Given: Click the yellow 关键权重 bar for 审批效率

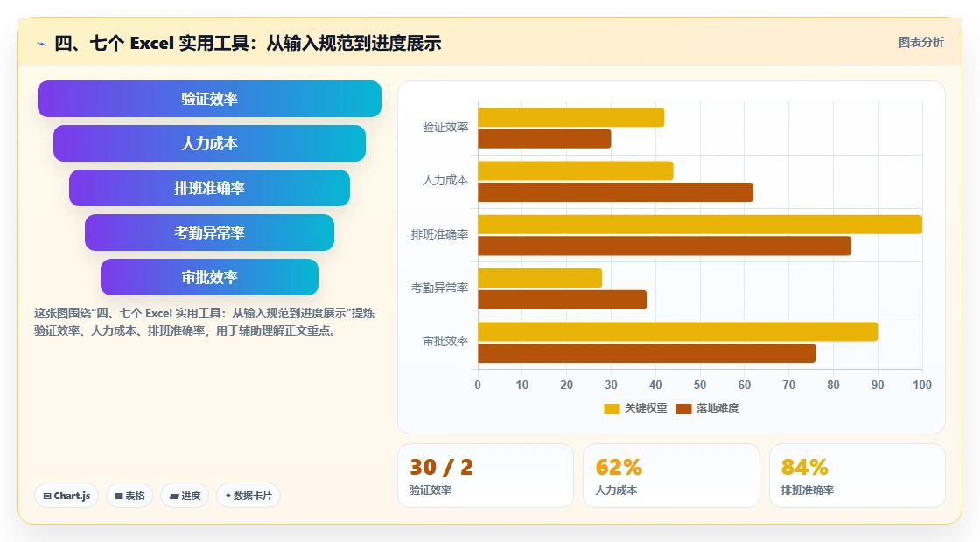Looking at the screenshot, I should click(x=678, y=331).
